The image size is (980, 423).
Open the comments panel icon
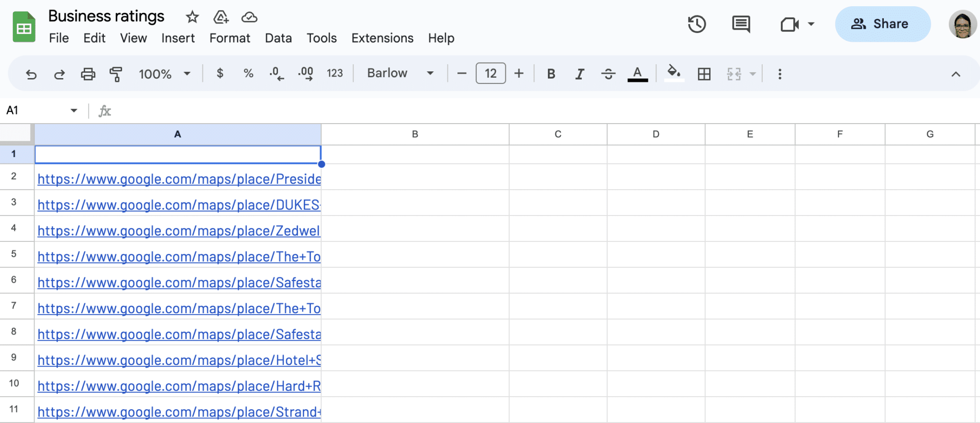pos(741,24)
